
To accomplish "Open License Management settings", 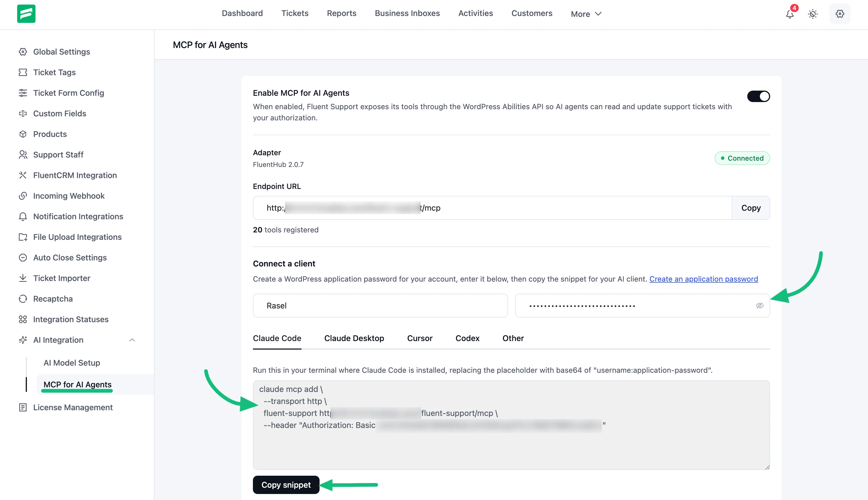I will (73, 408).
